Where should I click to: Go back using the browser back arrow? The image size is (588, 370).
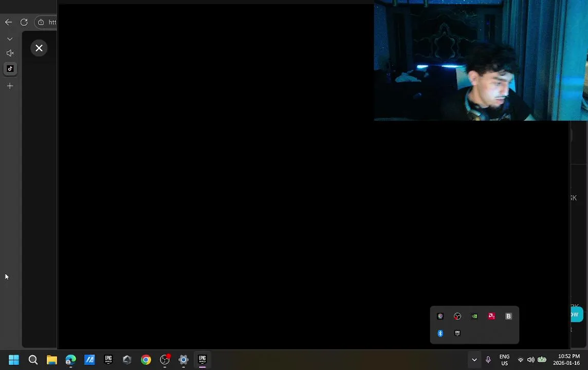coord(8,22)
